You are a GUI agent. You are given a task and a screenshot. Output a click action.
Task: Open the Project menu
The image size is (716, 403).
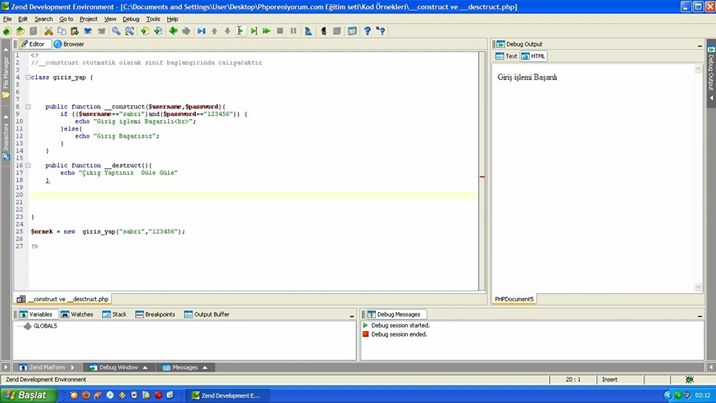(88, 19)
